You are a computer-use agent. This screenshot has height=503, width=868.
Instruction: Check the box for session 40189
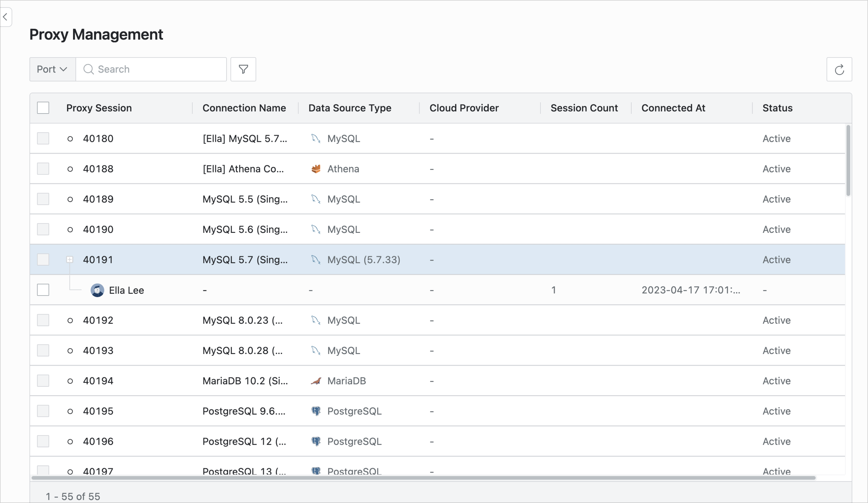point(43,199)
